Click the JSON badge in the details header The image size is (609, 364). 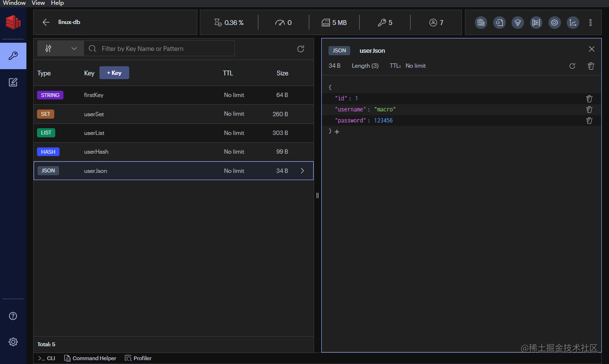click(x=339, y=50)
